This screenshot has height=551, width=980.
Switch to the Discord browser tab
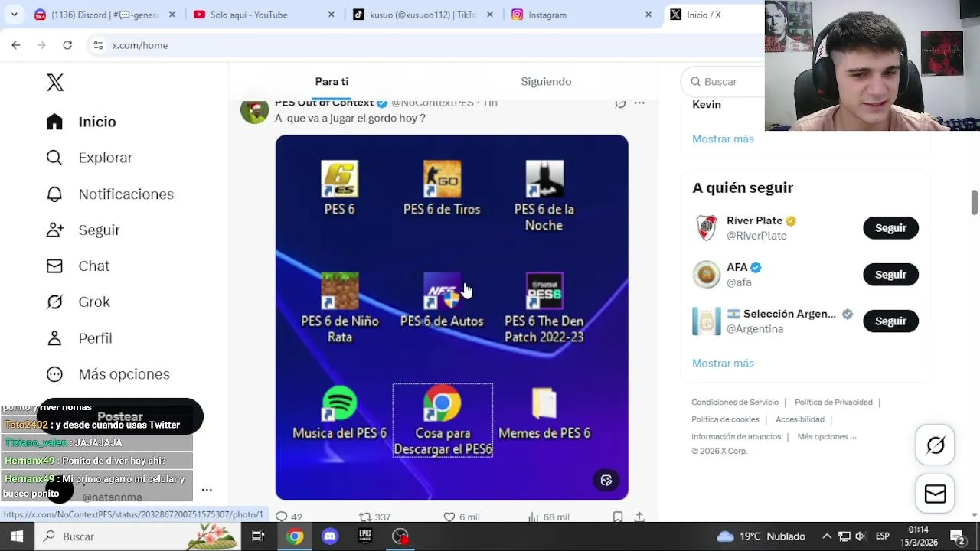(x=104, y=15)
